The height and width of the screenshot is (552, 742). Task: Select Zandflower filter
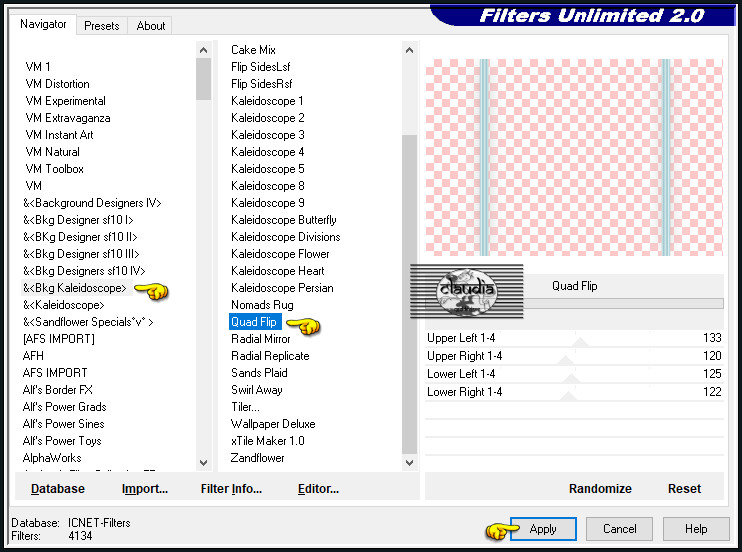[257, 458]
